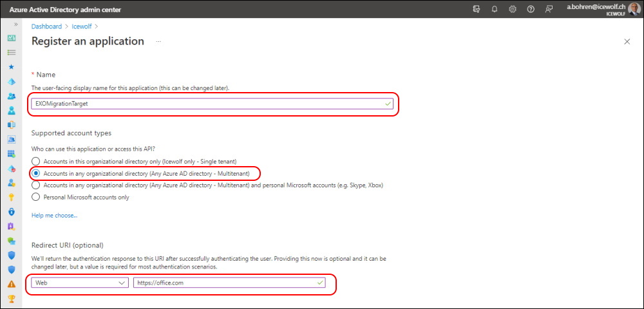
Task: Open the gold trophy icon
Action: click(x=12, y=298)
